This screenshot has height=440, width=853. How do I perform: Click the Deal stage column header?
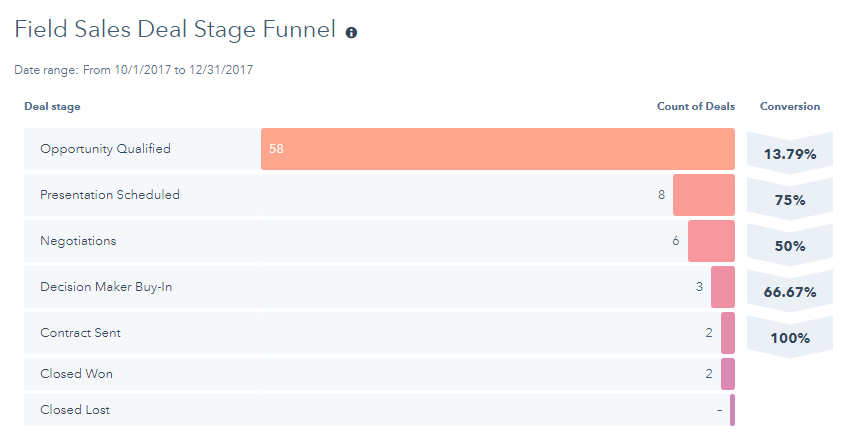(52, 106)
